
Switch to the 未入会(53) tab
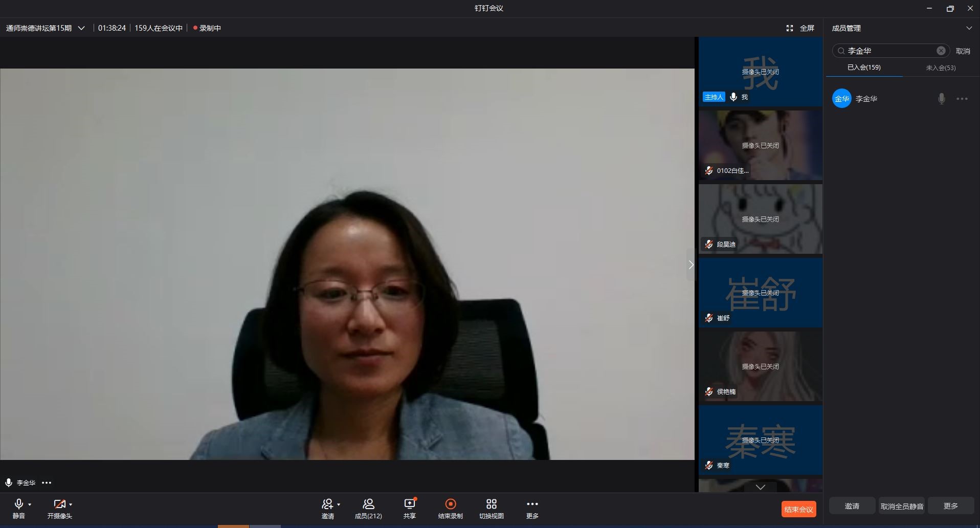941,68
